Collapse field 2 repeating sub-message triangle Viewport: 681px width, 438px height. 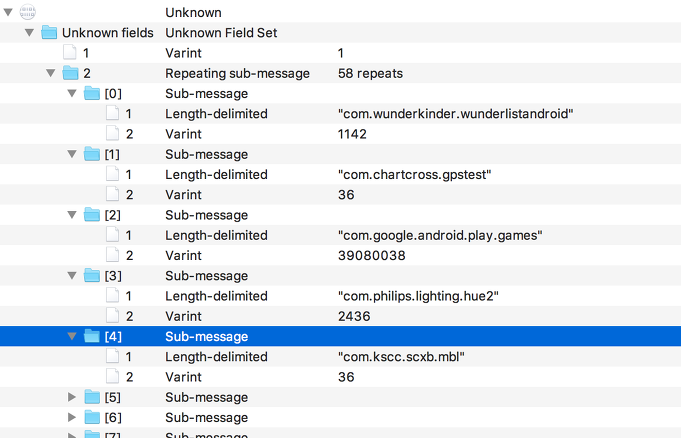tap(51, 73)
